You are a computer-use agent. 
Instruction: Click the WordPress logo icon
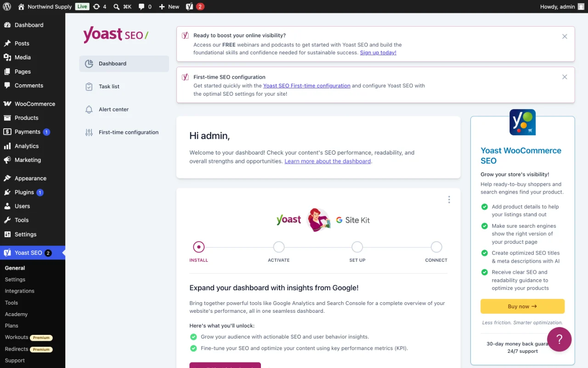coord(7,6)
